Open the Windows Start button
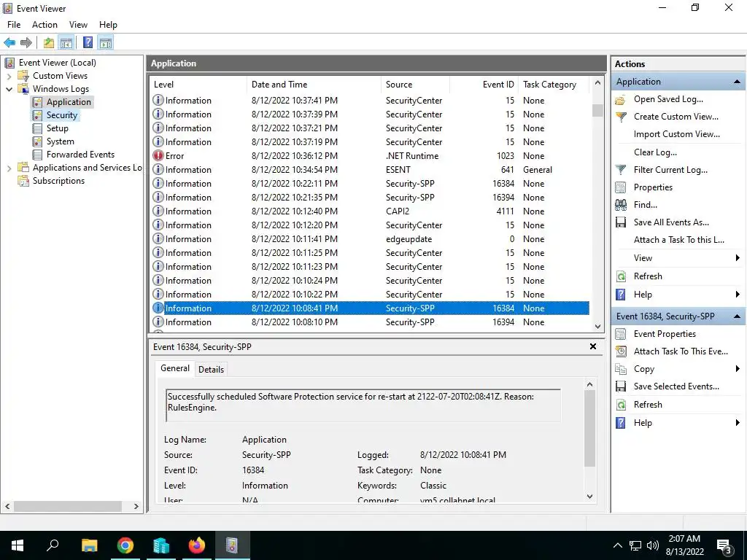The height and width of the screenshot is (560, 747). tap(18, 545)
